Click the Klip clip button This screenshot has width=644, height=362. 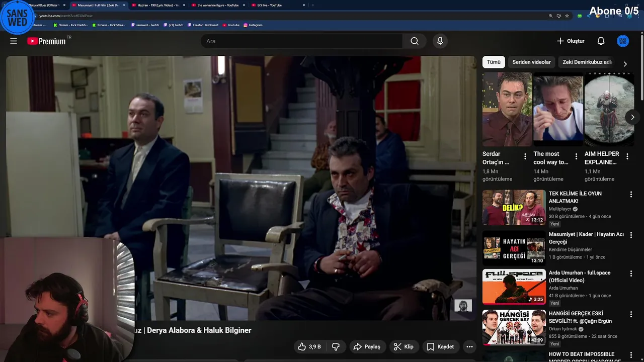pos(404,347)
